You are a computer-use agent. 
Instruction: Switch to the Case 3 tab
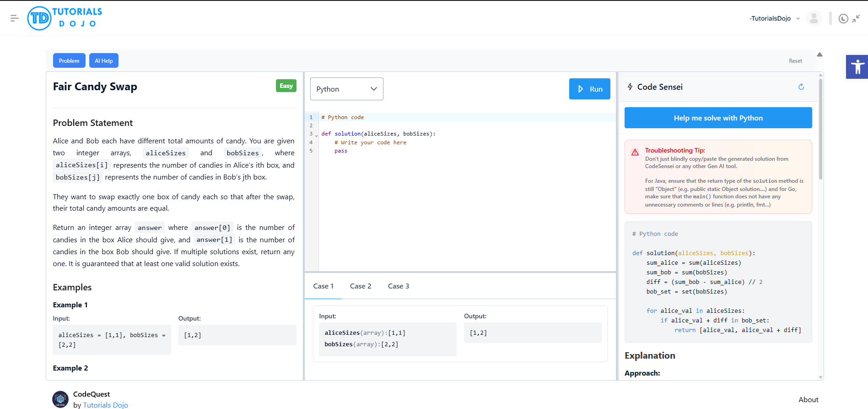399,286
